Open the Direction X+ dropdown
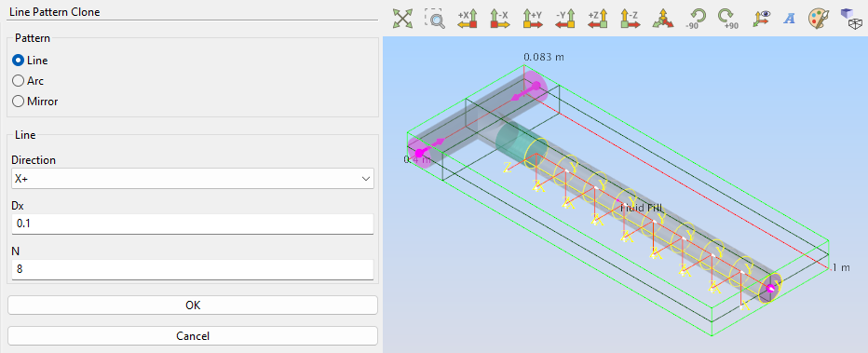 coord(193,179)
